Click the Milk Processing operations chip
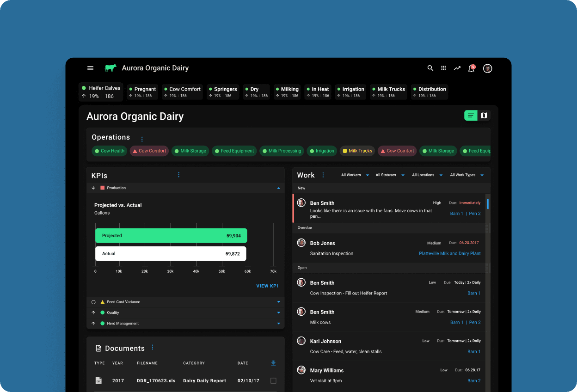The width and height of the screenshot is (577, 392). tap(282, 151)
